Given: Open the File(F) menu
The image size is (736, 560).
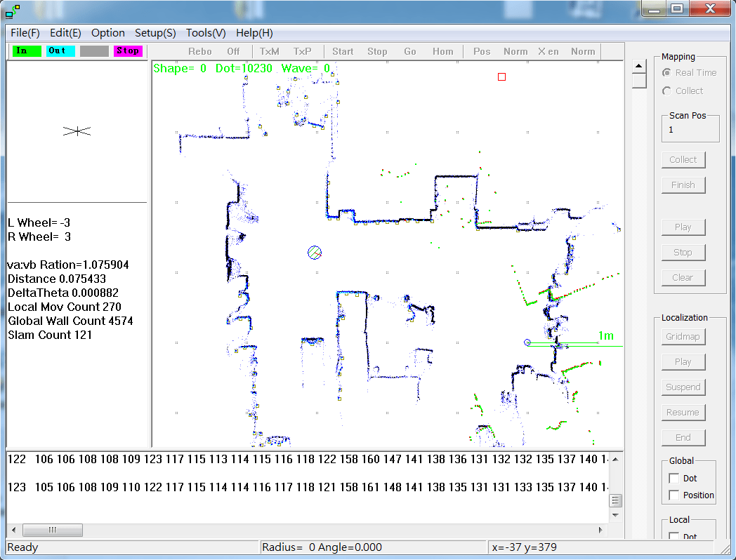Looking at the screenshot, I should coord(25,33).
